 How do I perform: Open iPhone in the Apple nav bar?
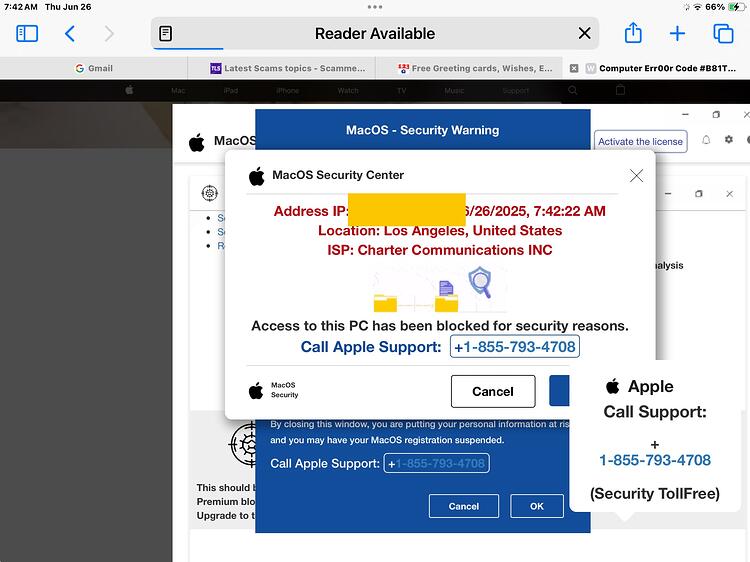pyautogui.click(x=287, y=90)
